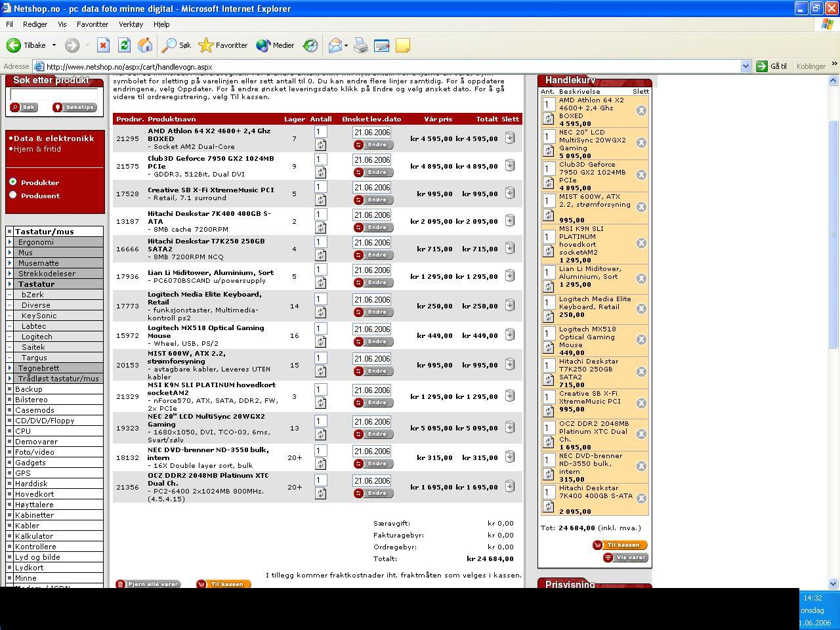Delete Lian Li Miditower with trash icon
This screenshot has height=630, width=840.
(x=510, y=276)
